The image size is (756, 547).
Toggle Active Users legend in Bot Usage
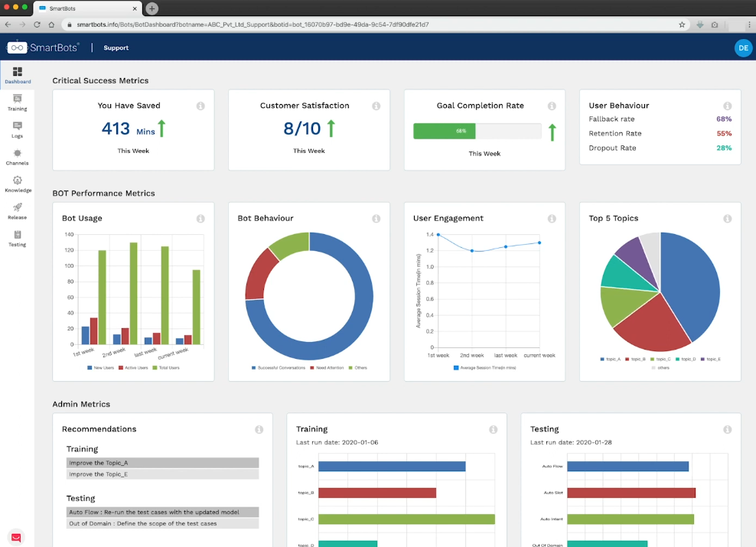pyautogui.click(x=133, y=368)
